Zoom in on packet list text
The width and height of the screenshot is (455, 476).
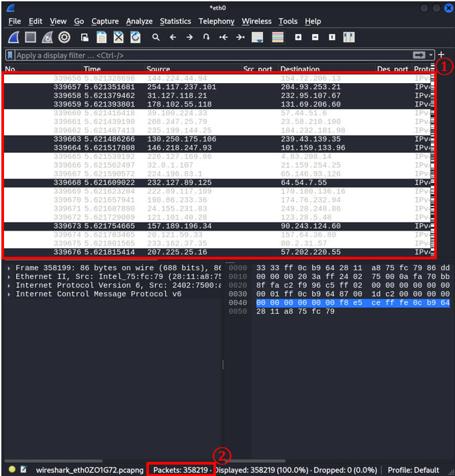(x=298, y=38)
